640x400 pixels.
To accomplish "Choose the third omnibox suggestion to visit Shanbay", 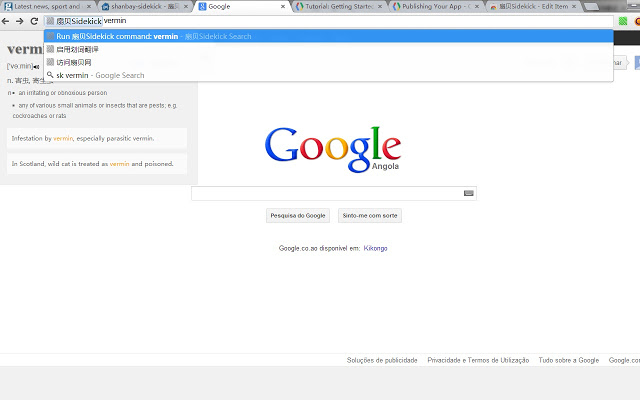I will (x=329, y=62).
